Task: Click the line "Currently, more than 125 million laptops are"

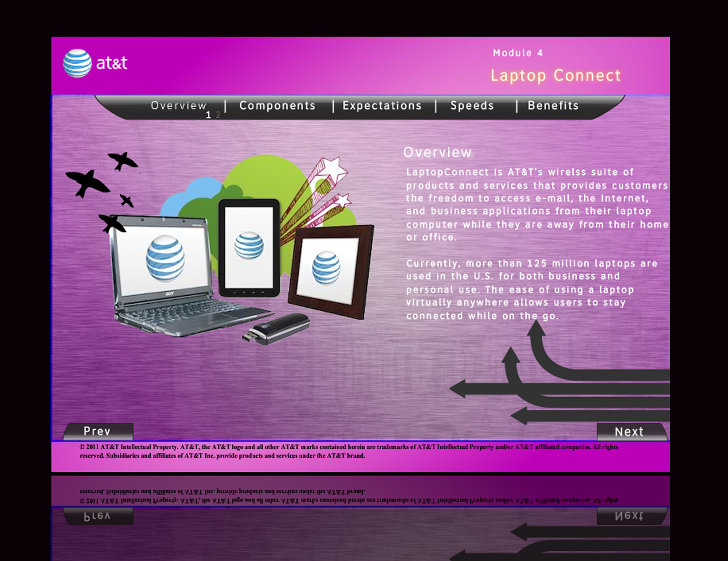Action: (532, 264)
